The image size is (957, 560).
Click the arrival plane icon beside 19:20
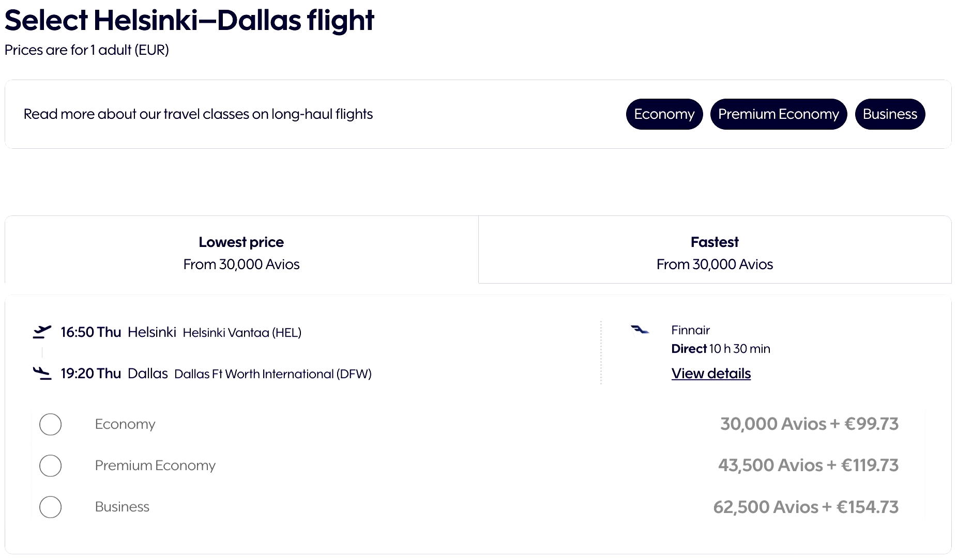(x=43, y=371)
